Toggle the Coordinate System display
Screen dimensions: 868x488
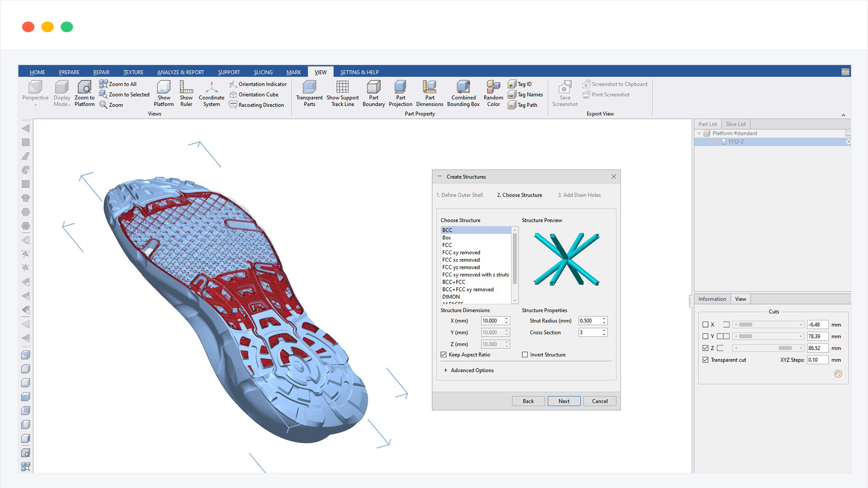tap(212, 94)
